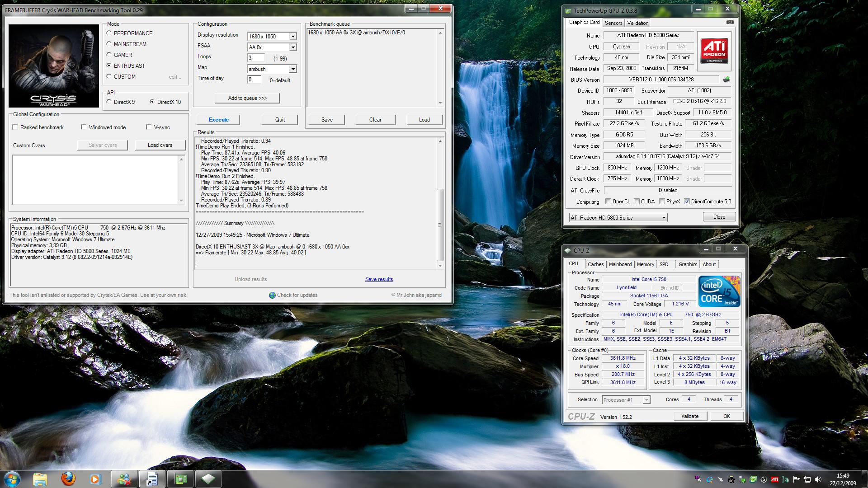868x488 pixels.
Task: Switch to the Memory tab in CPU-Z
Action: click(645, 264)
